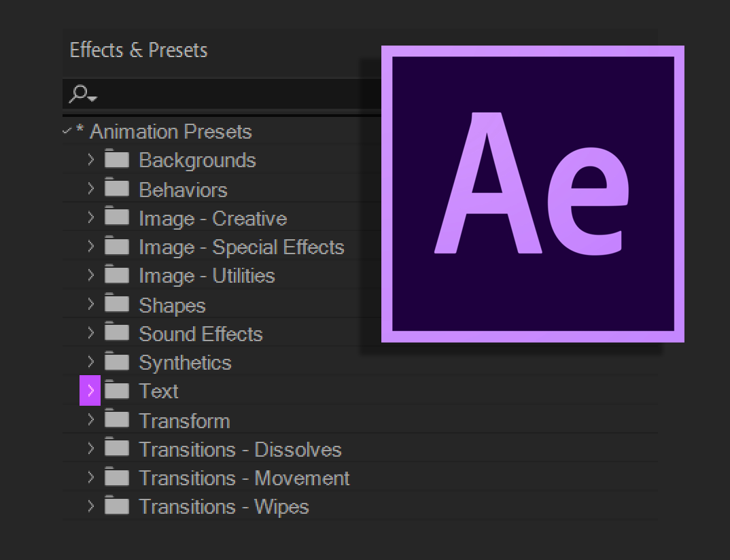Expand the Synthetics folder chevron

coord(91,362)
